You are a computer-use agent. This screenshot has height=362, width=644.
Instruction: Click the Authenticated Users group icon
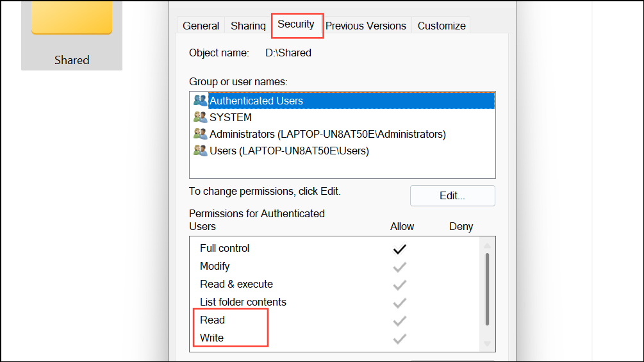[200, 101]
